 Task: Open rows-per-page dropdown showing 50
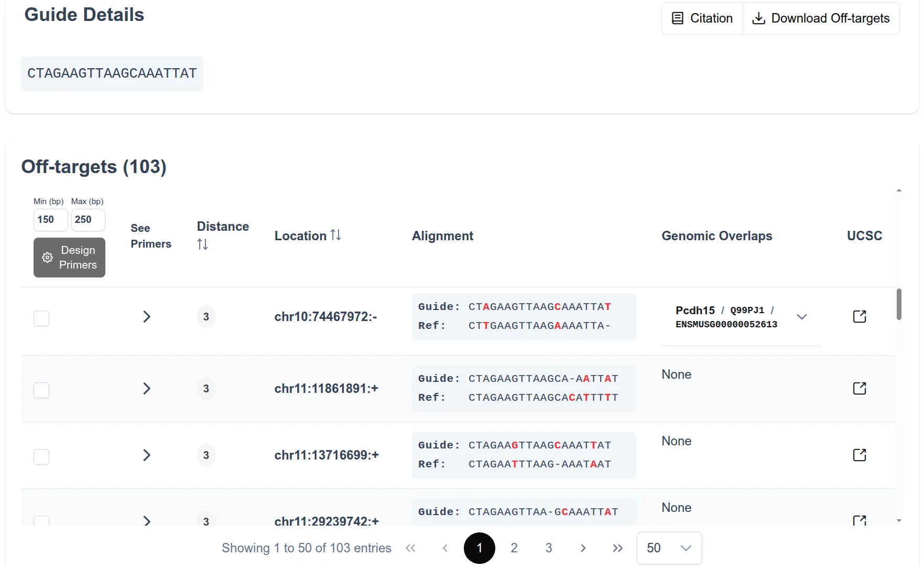[x=669, y=548]
